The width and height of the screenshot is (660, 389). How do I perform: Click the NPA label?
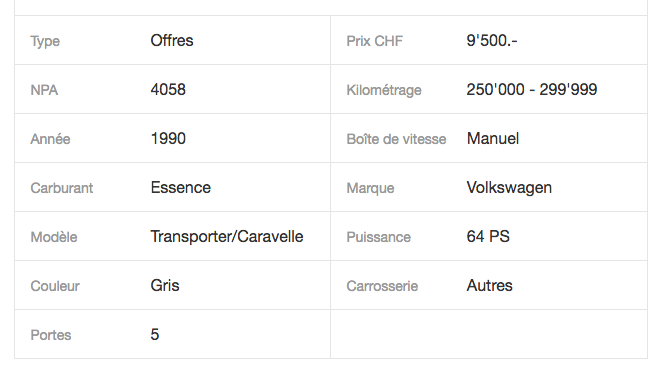[x=44, y=90]
